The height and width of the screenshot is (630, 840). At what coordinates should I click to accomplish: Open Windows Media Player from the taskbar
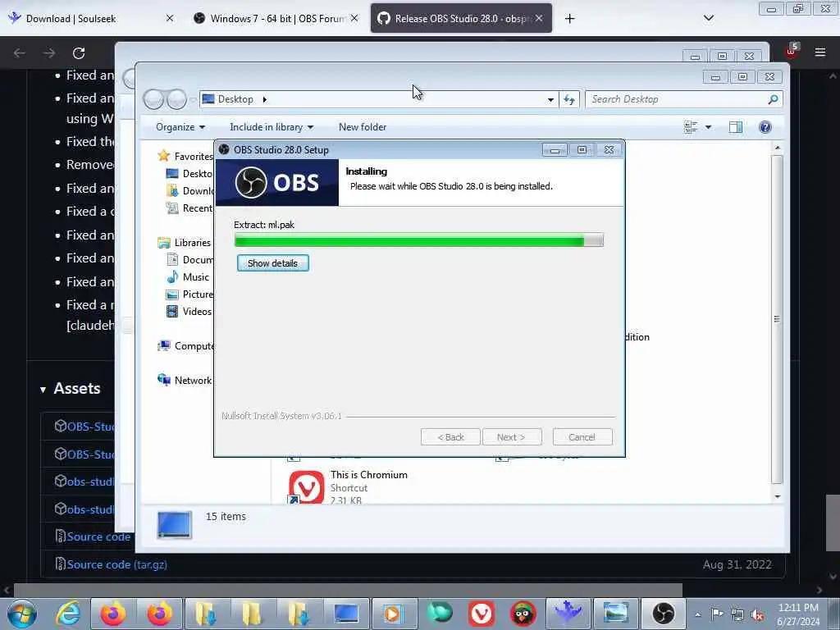(393, 614)
